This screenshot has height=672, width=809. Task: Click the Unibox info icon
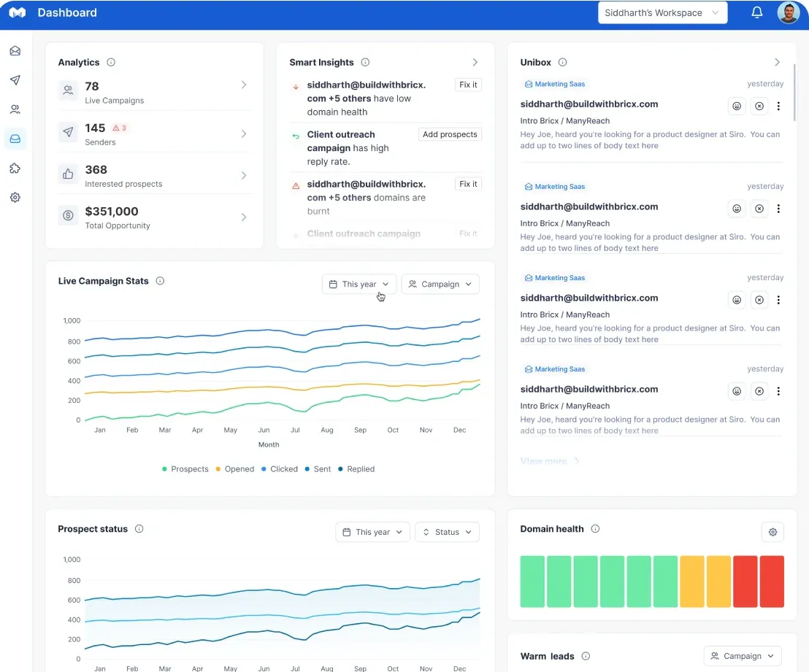(x=562, y=62)
